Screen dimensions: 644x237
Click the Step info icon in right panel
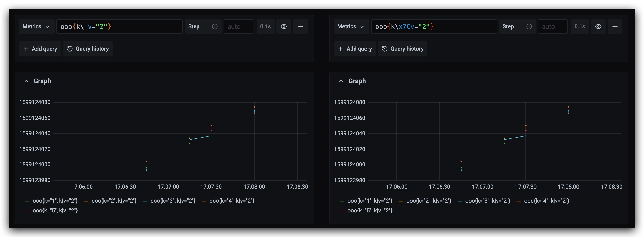(529, 26)
